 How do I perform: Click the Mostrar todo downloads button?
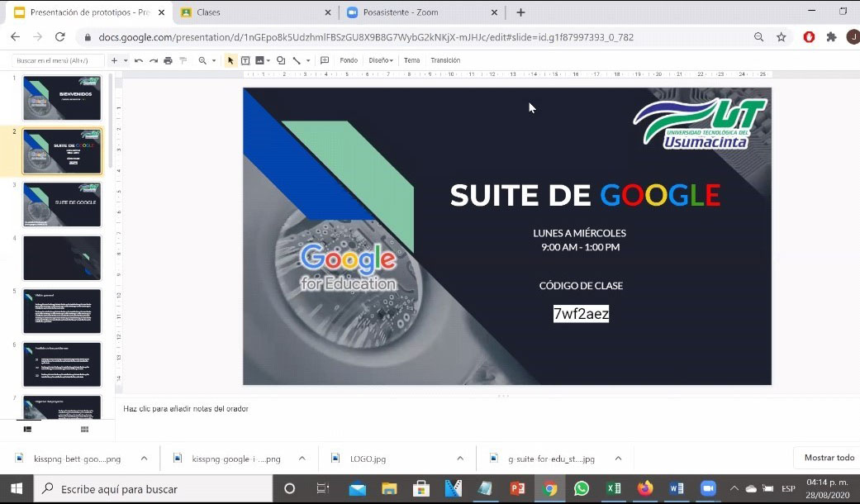[829, 458]
